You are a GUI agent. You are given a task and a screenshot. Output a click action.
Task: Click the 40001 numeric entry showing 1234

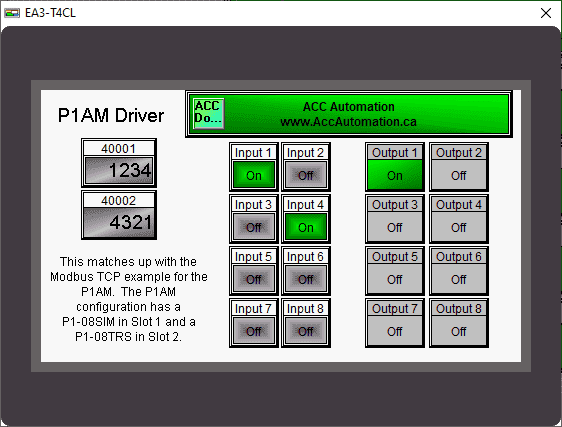[119, 163]
